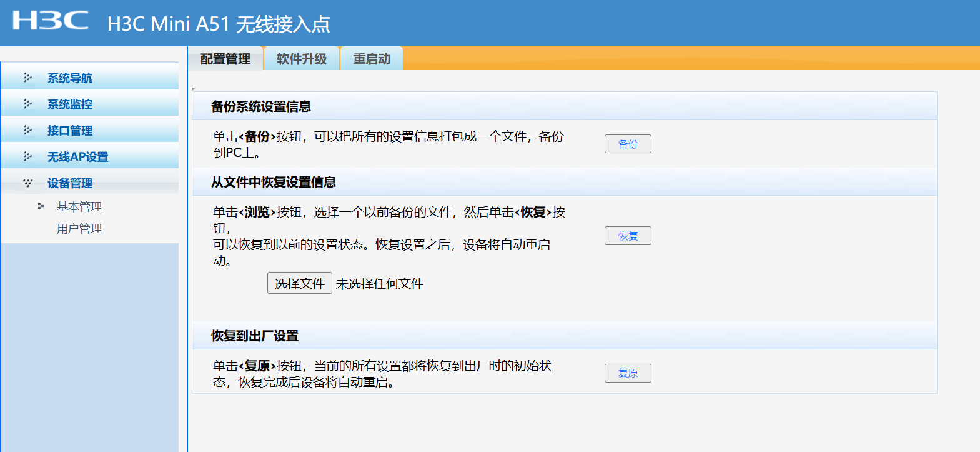Click the 恢复 button
Viewport: 980px width, 452px height.
click(628, 236)
